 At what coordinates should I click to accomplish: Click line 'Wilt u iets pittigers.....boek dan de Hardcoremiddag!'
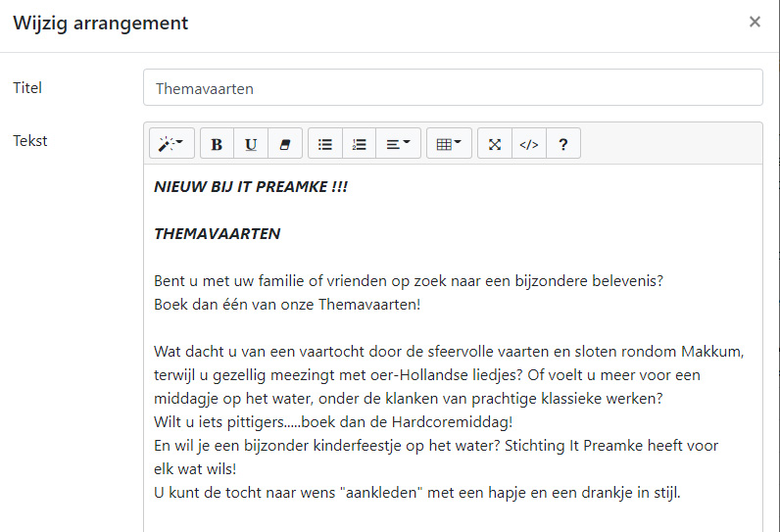pyautogui.click(x=333, y=422)
